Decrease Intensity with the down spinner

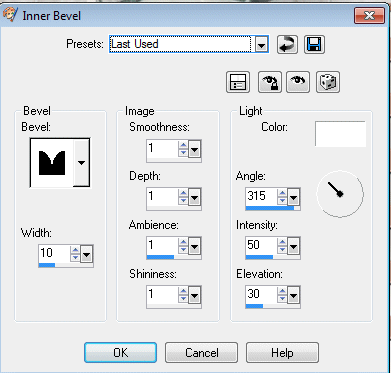[x=282, y=250]
